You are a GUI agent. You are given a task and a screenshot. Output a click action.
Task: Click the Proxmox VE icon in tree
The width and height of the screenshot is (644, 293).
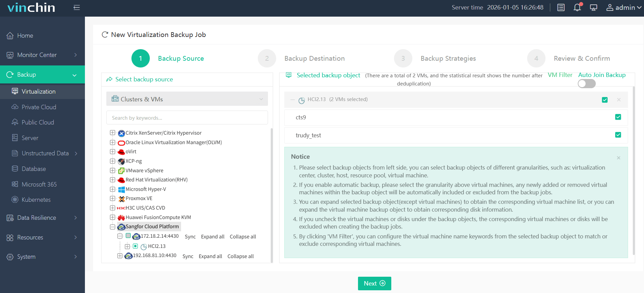[121, 199]
